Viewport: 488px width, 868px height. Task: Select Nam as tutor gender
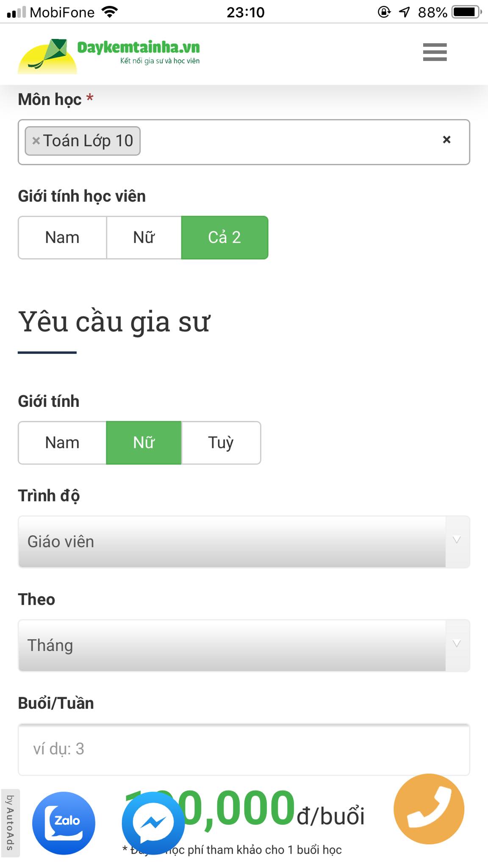[x=62, y=443]
